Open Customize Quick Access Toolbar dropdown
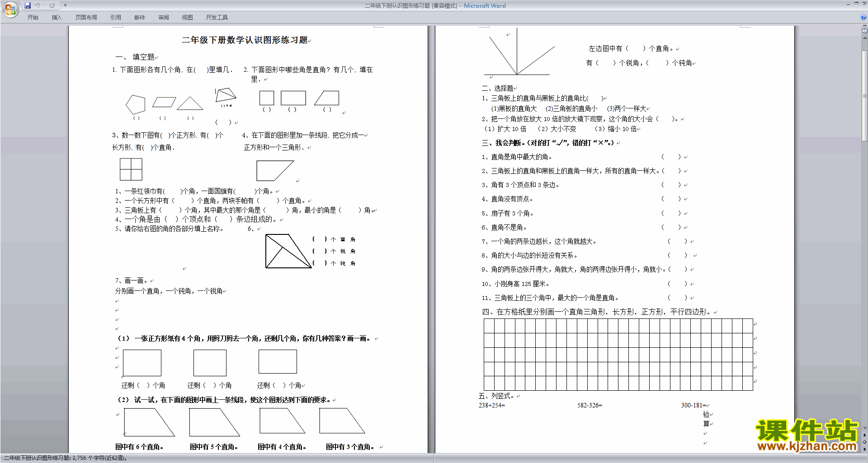The width and height of the screenshot is (868, 463). tap(65, 5)
